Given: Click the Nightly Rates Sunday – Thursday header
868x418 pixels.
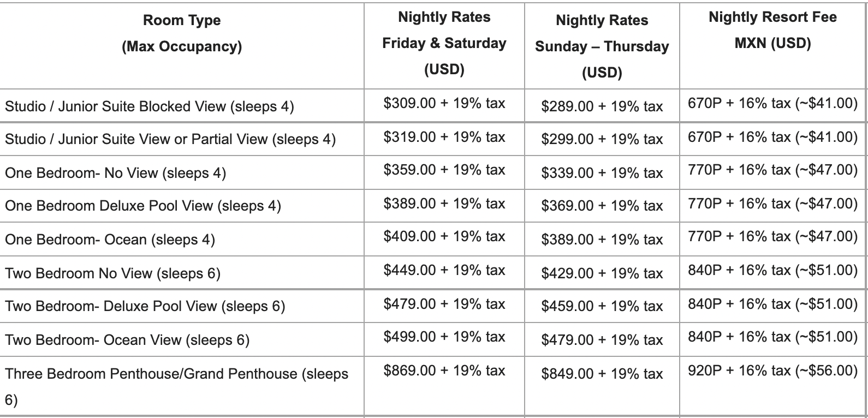Looking at the screenshot, I should 602,47.
